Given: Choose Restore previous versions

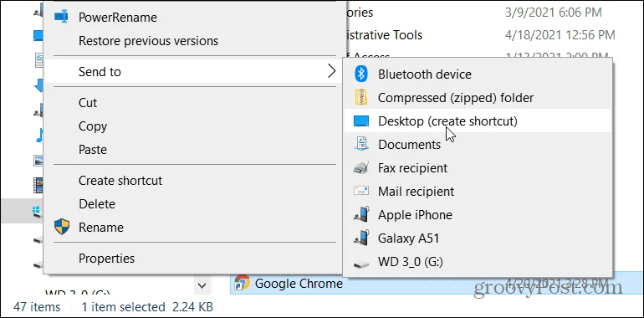Looking at the screenshot, I should click(148, 41).
